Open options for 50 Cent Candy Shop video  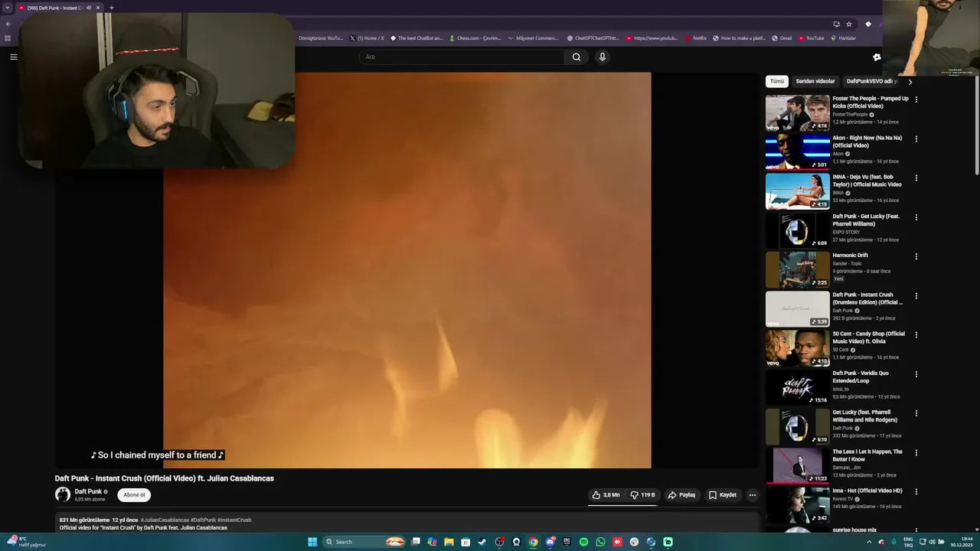click(x=916, y=334)
